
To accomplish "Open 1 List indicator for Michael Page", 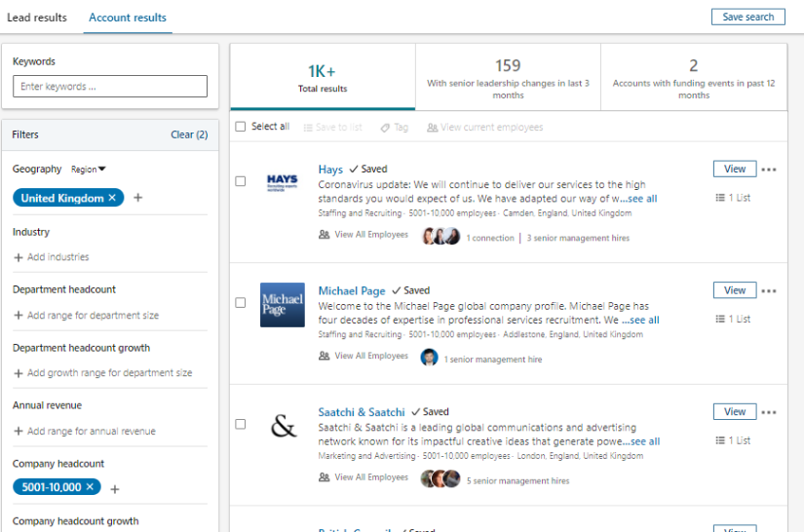I will 733,319.
